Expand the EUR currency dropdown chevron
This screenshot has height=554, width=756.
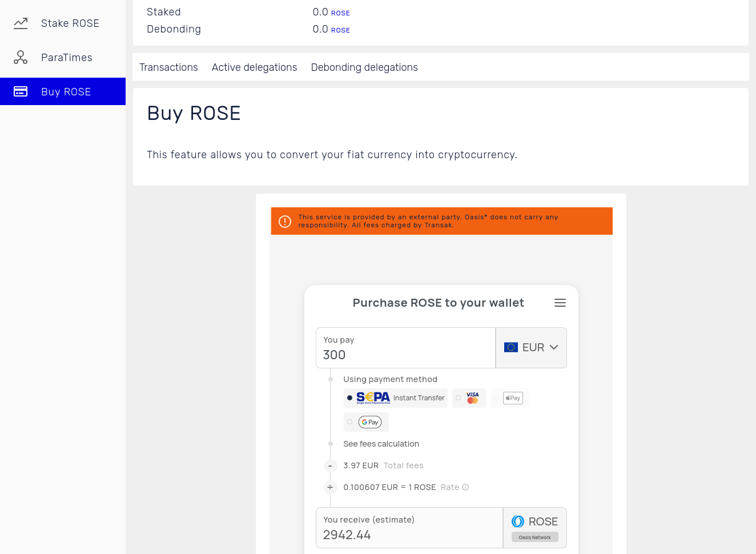554,347
